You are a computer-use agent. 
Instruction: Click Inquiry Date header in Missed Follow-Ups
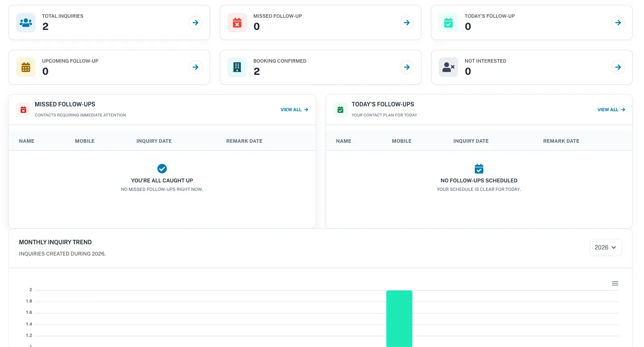tap(154, 141)
